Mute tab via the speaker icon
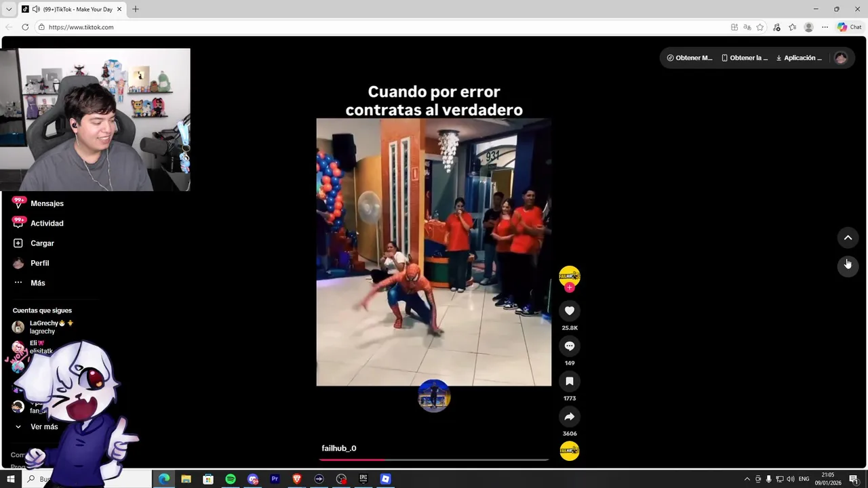 click(35, 9)
